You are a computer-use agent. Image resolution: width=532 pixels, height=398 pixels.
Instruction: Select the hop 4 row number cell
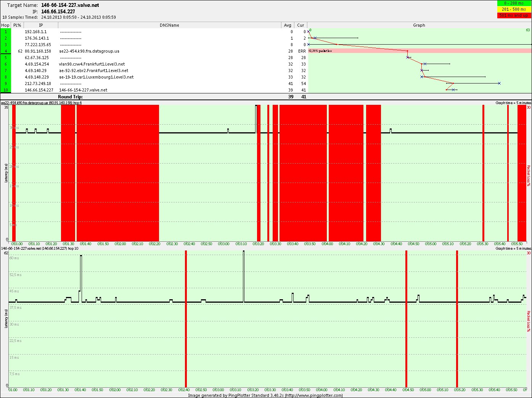6,51
